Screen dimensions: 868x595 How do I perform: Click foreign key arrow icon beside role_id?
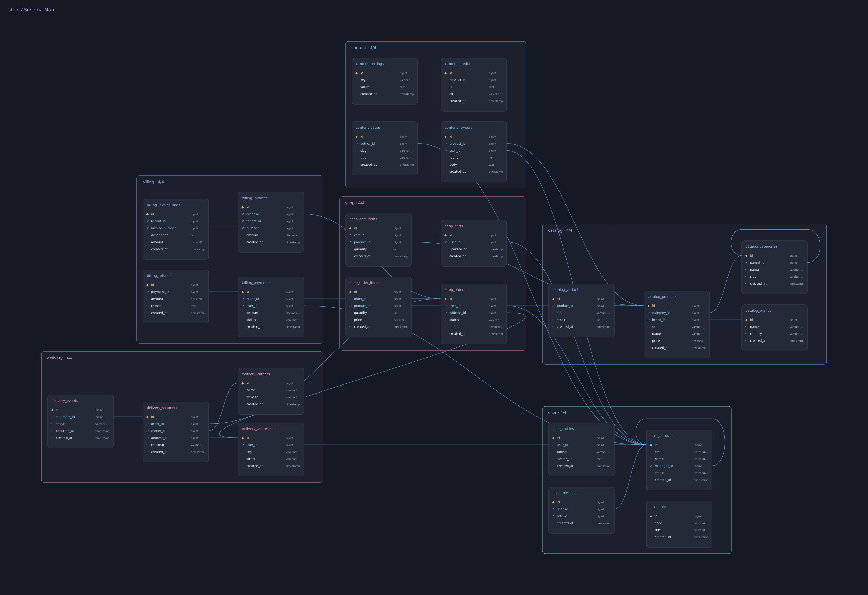point(553,516)
